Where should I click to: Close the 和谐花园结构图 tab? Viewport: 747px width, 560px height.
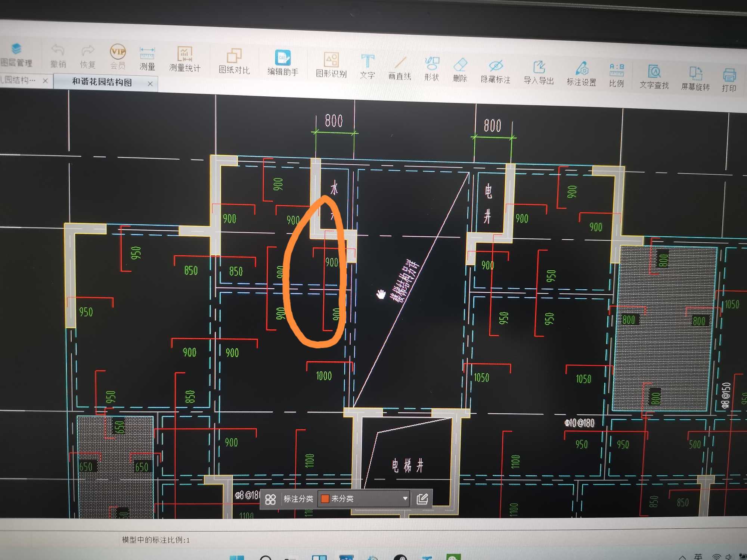coord(150,84)
